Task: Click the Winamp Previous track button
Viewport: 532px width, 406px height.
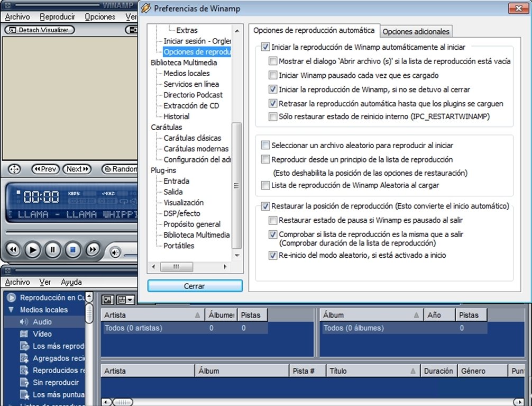Action: tap(13, 250)
